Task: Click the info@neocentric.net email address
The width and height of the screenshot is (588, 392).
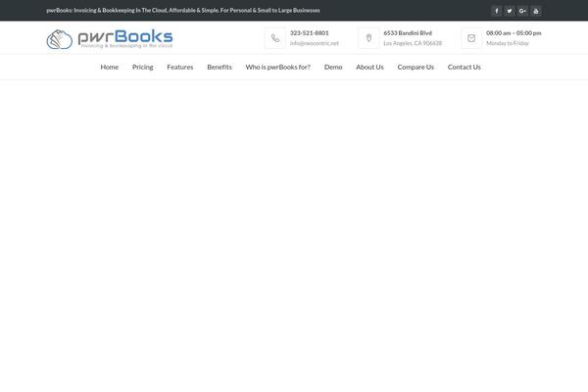Action: click(315, 43)
